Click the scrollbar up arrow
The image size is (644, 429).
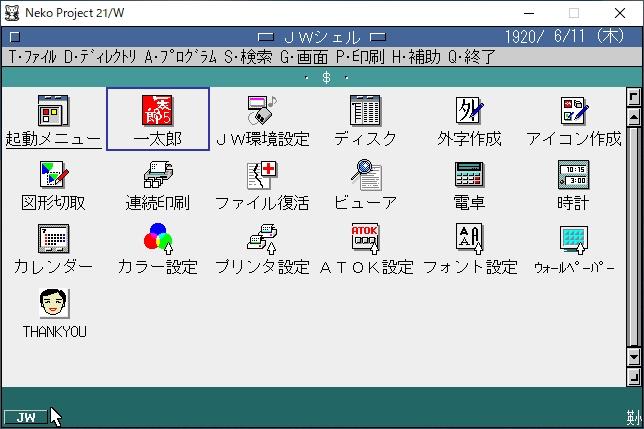click(x=634, y=118)
